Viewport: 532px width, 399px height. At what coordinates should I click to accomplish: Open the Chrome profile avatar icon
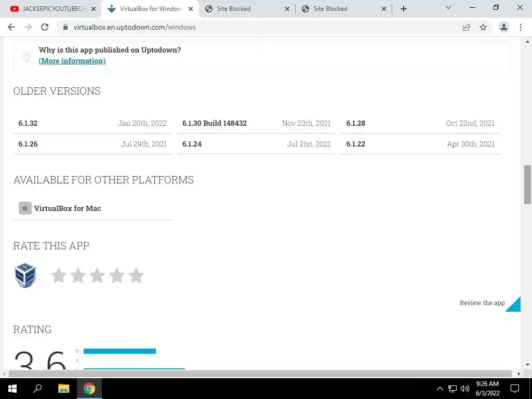(504, 27)
